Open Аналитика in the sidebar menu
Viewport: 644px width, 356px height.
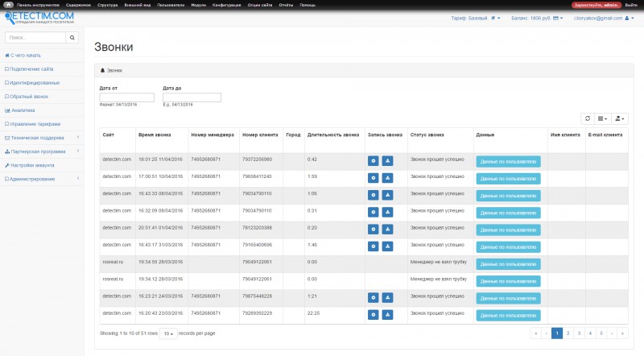[23, 110]
